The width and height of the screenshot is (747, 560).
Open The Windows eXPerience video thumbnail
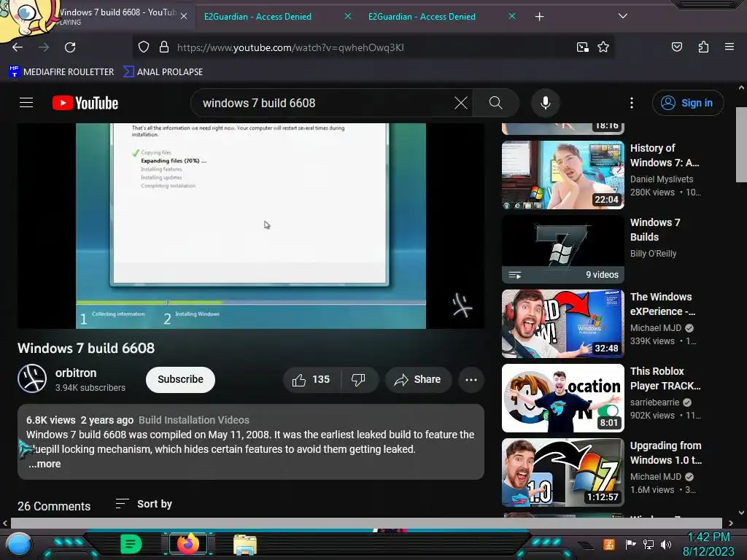point(562,323)
